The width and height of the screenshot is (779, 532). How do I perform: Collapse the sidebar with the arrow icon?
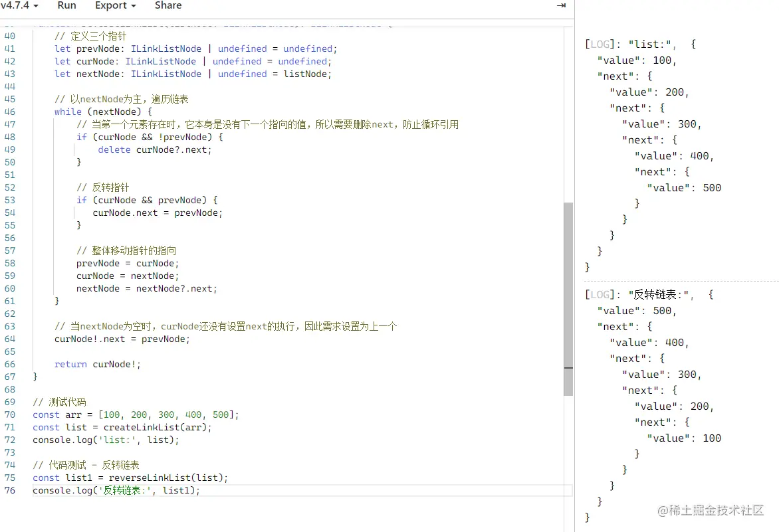click(561, 5)
